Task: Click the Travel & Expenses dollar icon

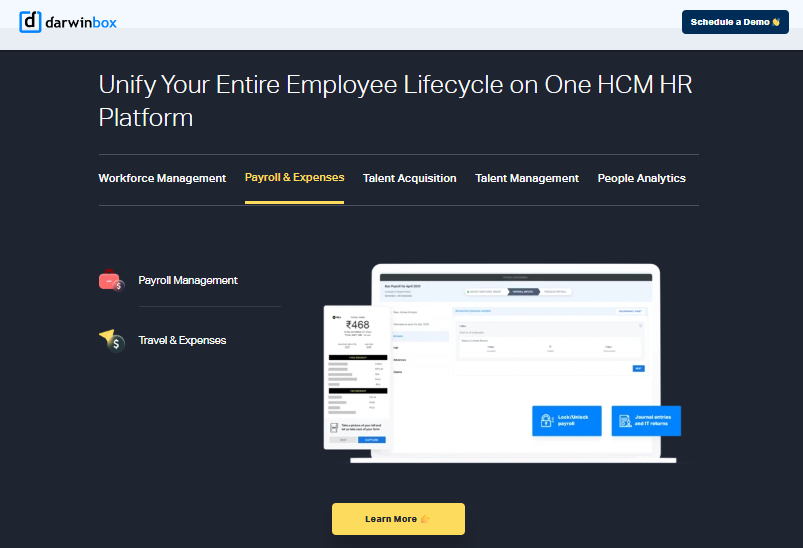Action: point(112,341)
